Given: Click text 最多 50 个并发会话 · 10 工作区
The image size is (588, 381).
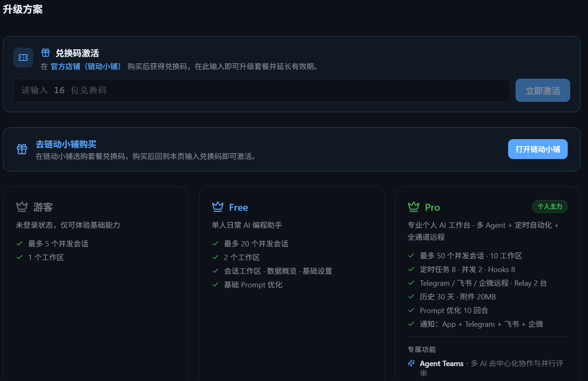Looking at the screenshot, I should pos(471,256).
